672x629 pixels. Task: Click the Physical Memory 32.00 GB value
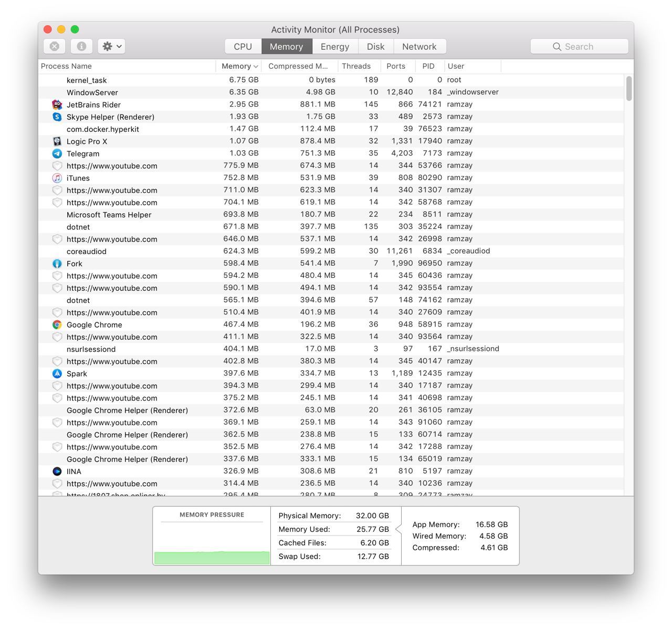click(x=372, y=516)
